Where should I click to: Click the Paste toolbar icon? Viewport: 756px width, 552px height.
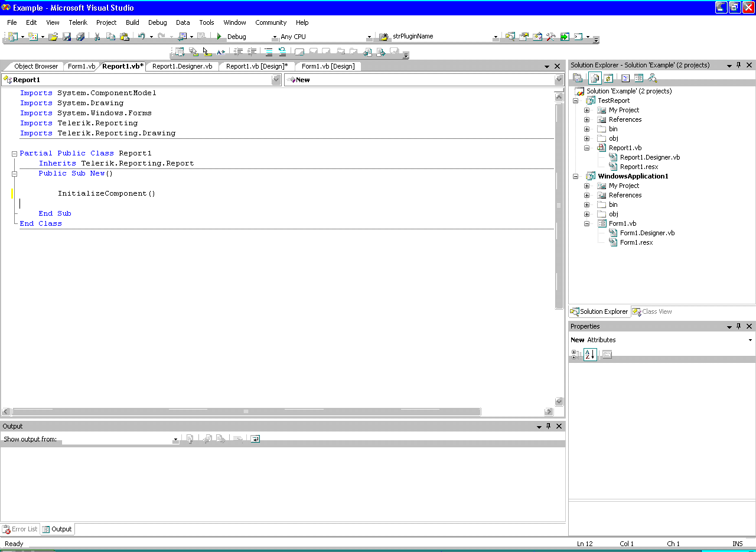coord(125,37)
